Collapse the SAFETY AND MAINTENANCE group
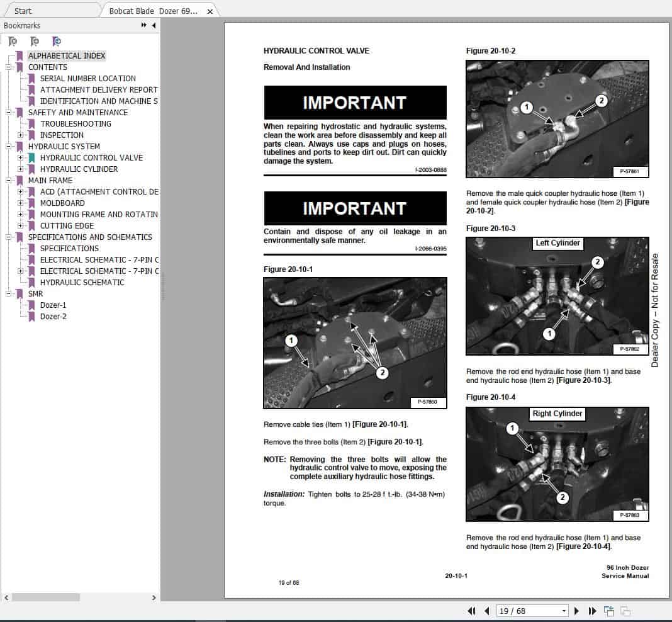Screen dimensions: 672x622 (8, 112)
